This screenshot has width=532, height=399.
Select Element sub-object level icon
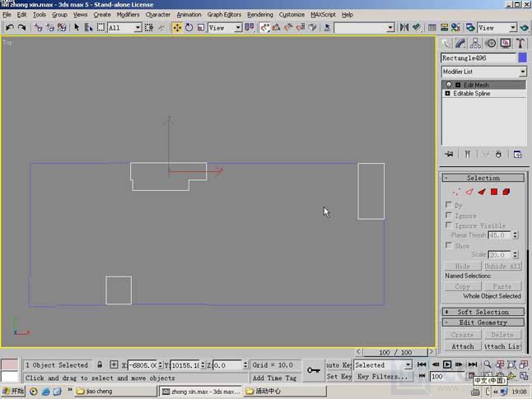click(506, 192)
